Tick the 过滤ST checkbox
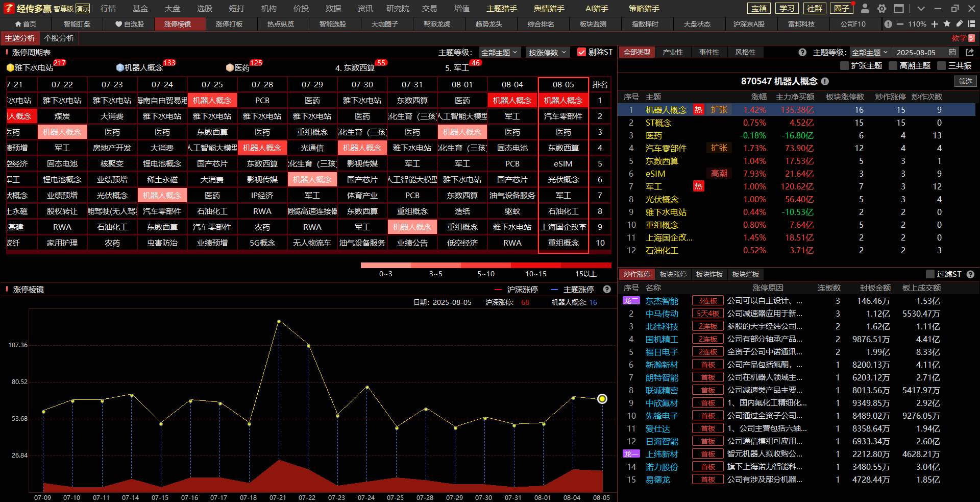The width and height of the screenshot is (980, 502). coord(930,274)
